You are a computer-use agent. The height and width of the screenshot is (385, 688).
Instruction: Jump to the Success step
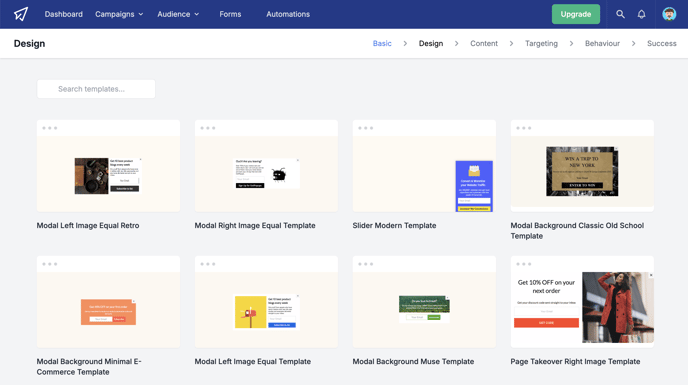point(662,43)
